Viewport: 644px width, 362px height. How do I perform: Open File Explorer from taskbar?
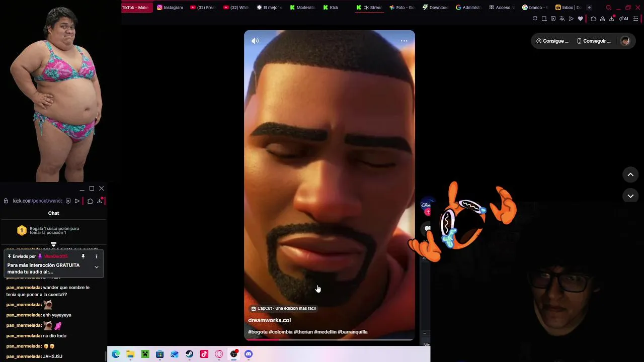pos(130,354)
